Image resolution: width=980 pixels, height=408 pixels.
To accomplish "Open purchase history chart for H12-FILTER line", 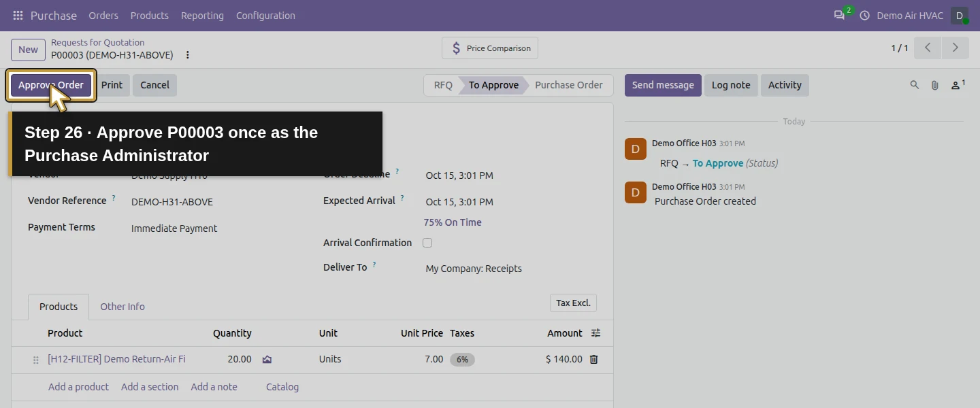I will coord(267,359).
